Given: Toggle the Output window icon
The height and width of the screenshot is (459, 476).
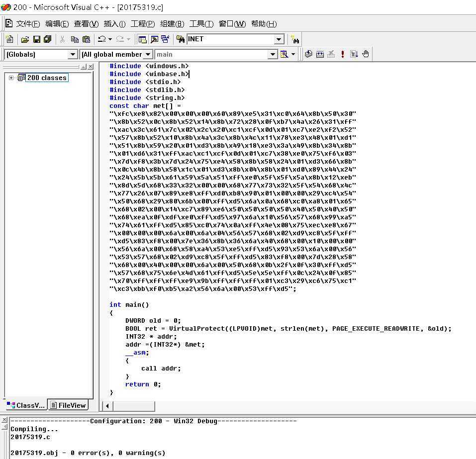Looking at the screenshot, I should pyautogui.click(x=154, y=39).
